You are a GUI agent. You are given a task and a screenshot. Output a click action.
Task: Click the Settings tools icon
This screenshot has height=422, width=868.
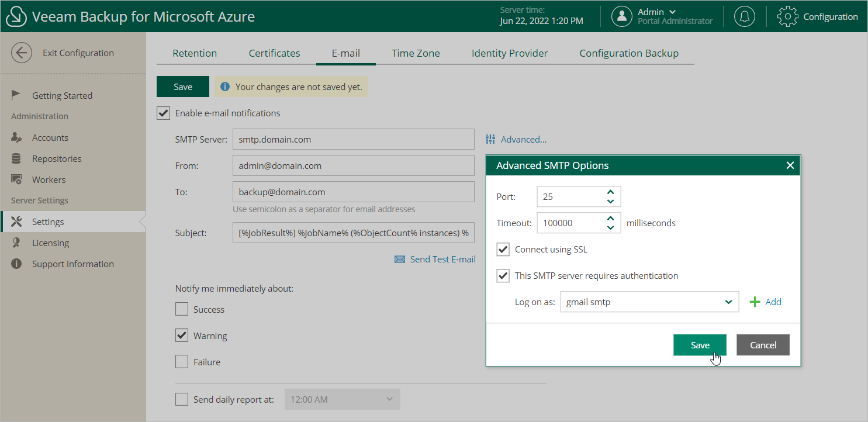point(16,222)
